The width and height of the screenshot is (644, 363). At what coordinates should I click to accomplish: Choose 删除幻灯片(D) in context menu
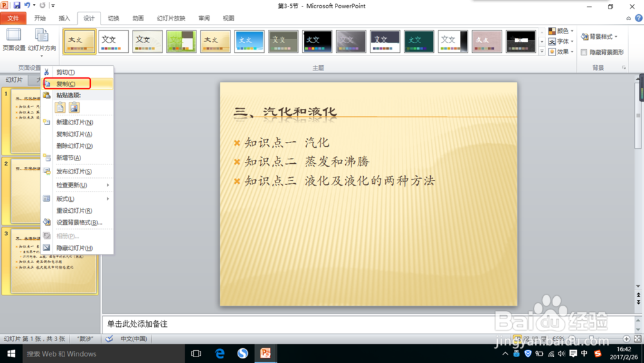point(77,146)
